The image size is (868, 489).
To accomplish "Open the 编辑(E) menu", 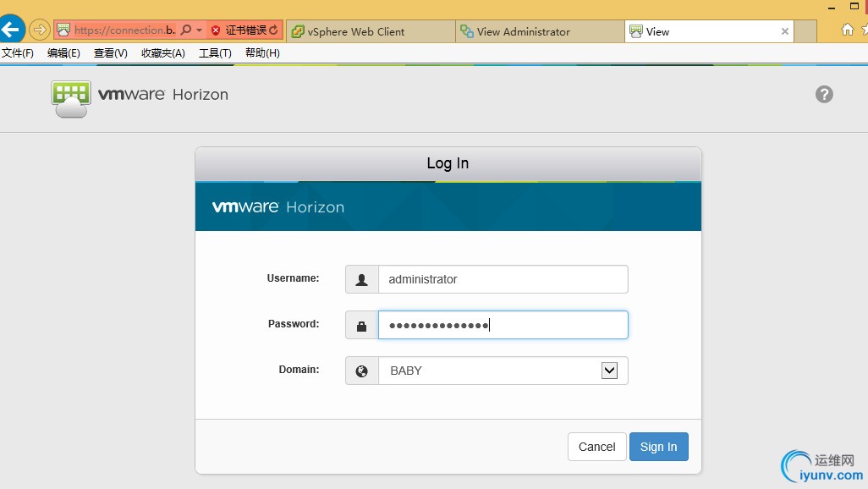I will point(63,53).
